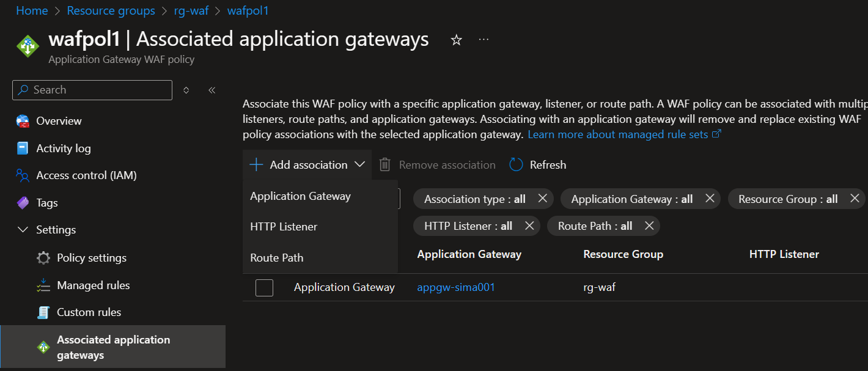Go to Custom rules
Image resolution: width=868 pixels, height=371 pixels.
click(x=89, y=312)
